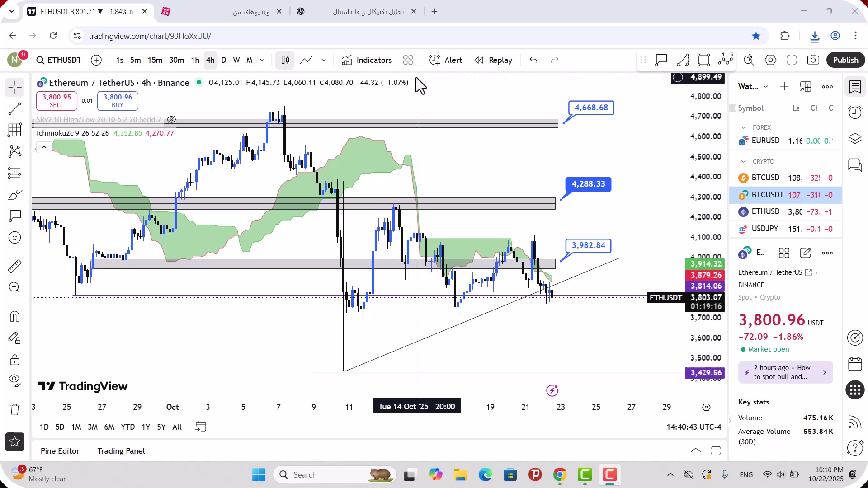Select the USDJPY watchlist row
Screen dimensions: 868x488
coord(786,229)
